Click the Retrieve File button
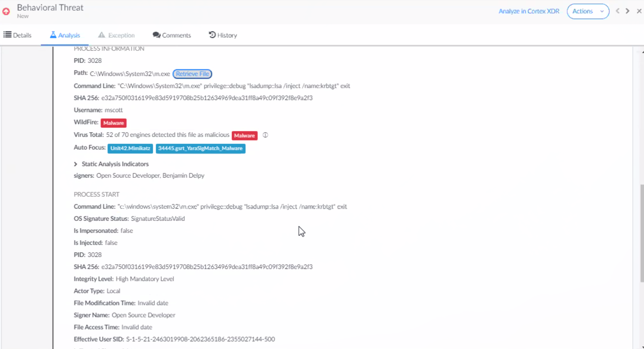This screenshot has height=349, width=644. coord(192,74)
